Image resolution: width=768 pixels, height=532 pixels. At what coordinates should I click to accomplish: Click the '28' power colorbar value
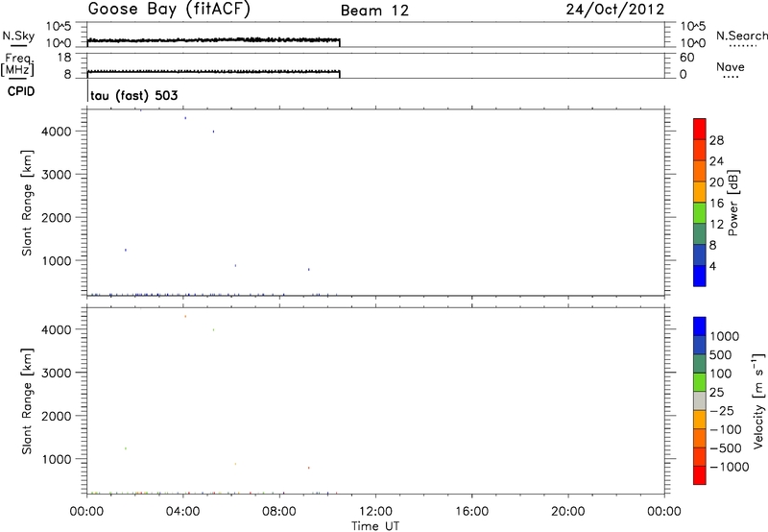click(x=716, y=140)
